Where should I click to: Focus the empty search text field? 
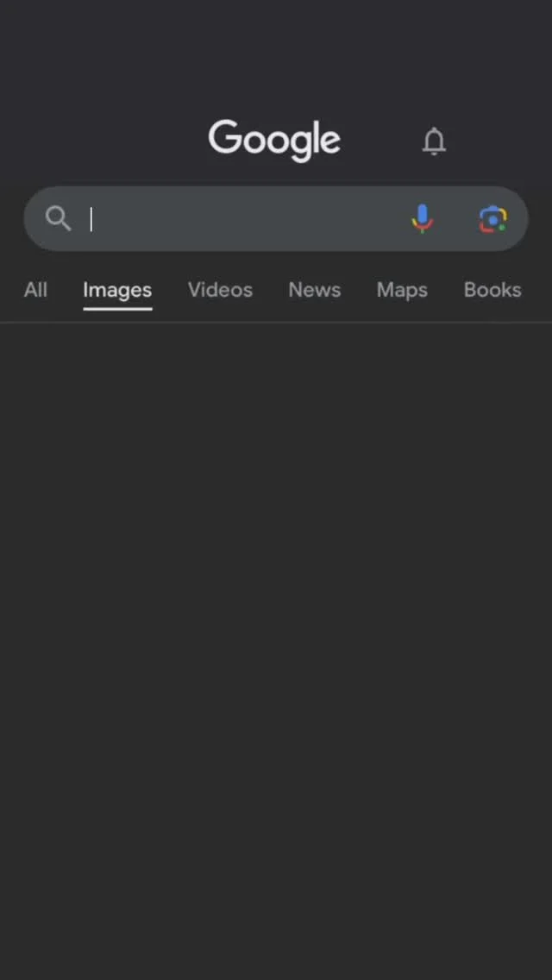[x=244, y=219]
